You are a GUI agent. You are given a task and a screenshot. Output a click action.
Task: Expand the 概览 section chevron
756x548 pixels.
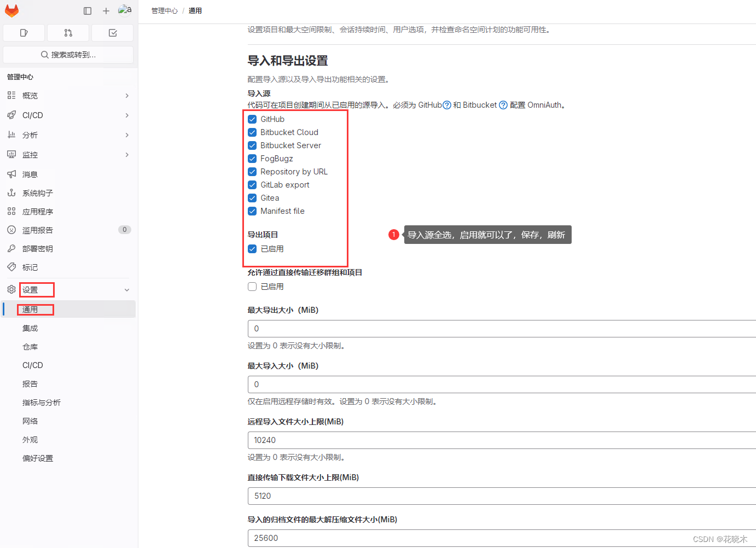pyautogui.click(x=127, y=96)
